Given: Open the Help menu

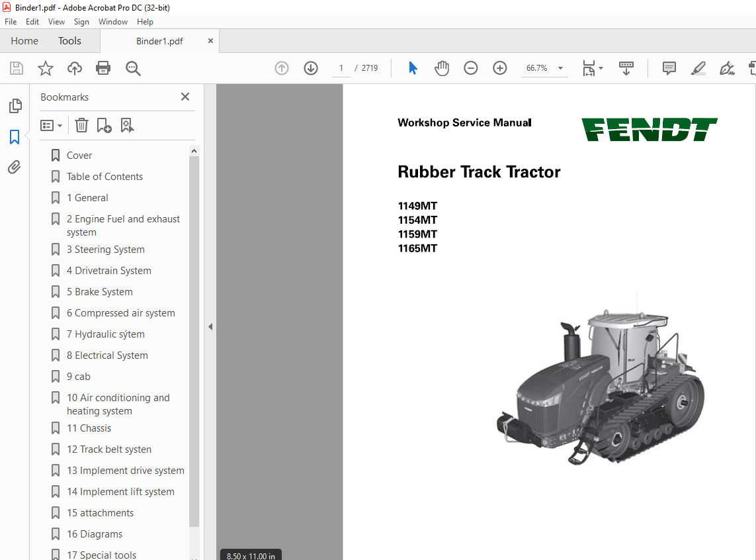Looking at the screenshot, I should [x=145, y=22].
